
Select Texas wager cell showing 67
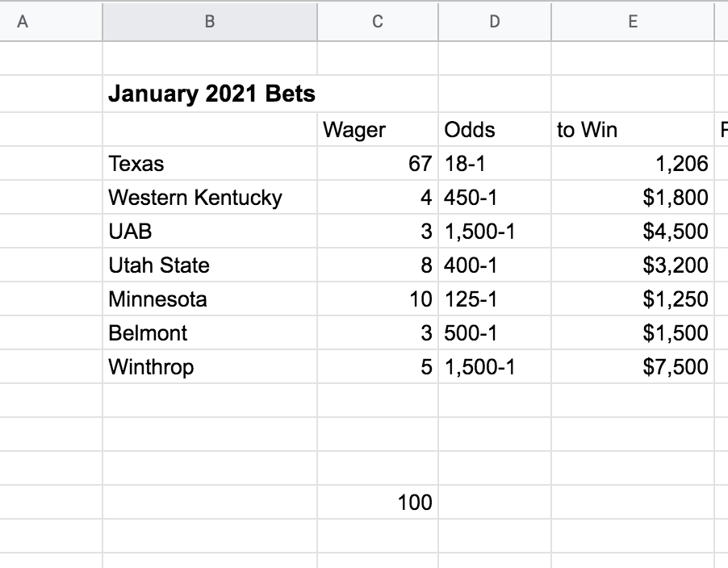(377, 164)
